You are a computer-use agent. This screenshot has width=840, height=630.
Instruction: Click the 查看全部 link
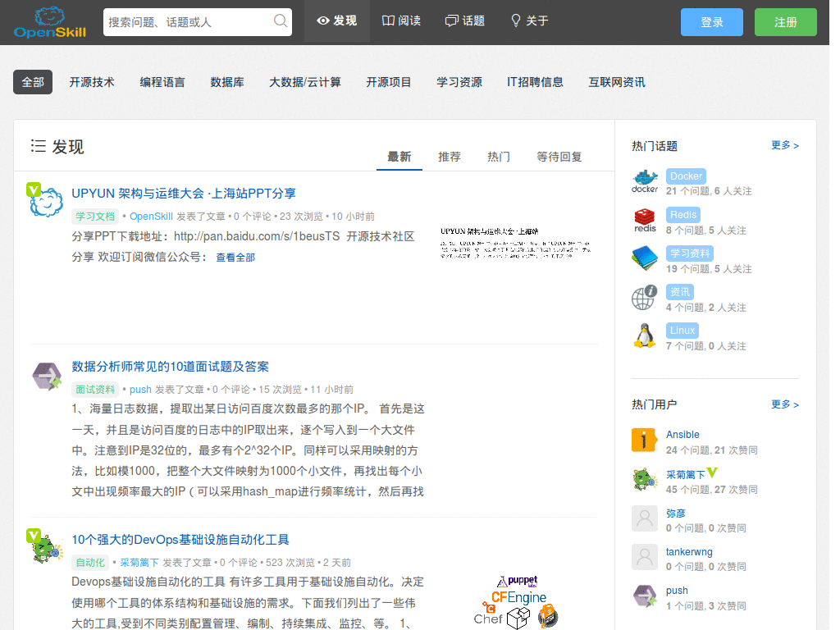[235, 258]
